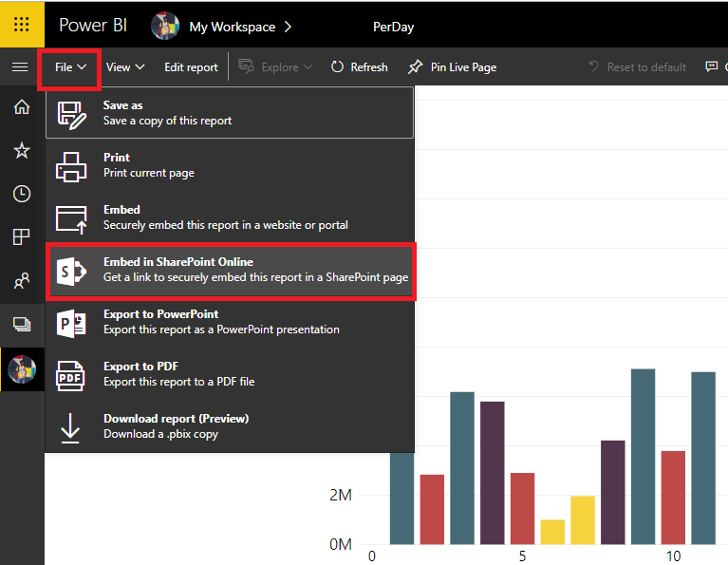Choose Print from File menu

coord(230,165)
